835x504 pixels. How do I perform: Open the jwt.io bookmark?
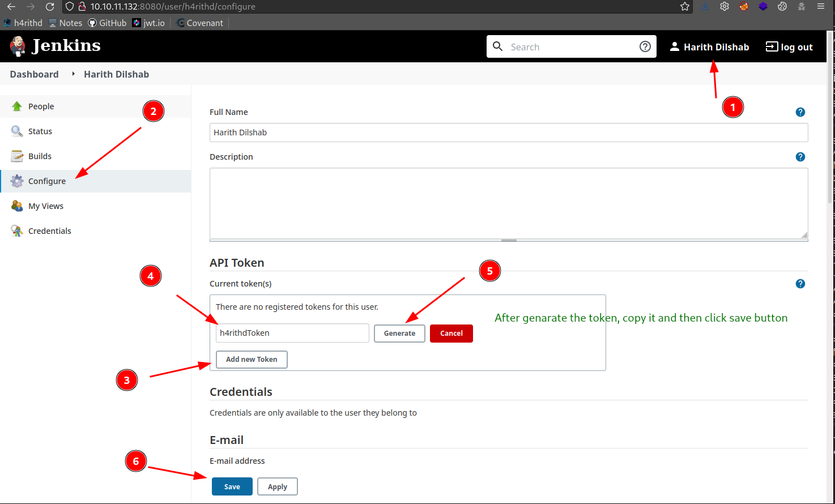[148, 23]
